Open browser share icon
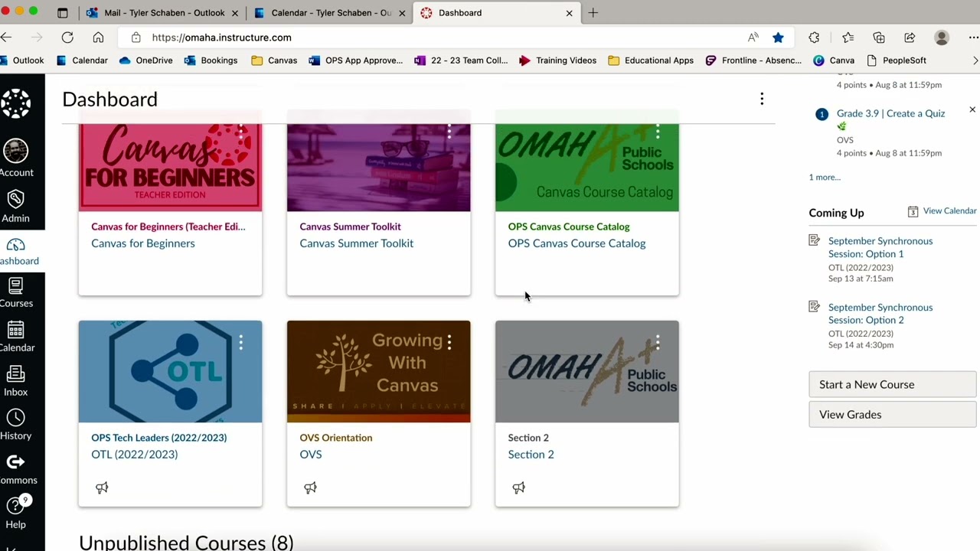The width and height of the screenshot is (980, 551). 910,37
